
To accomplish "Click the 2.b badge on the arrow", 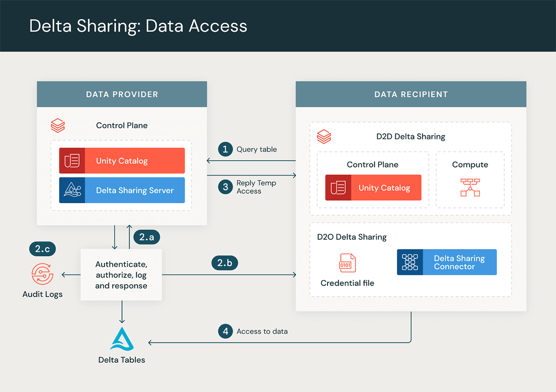I will 225,262.
